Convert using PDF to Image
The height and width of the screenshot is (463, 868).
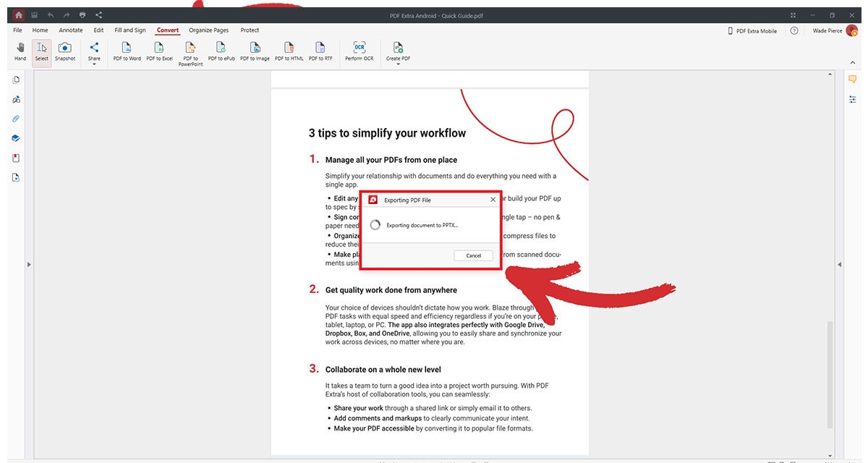click(255, 52)
